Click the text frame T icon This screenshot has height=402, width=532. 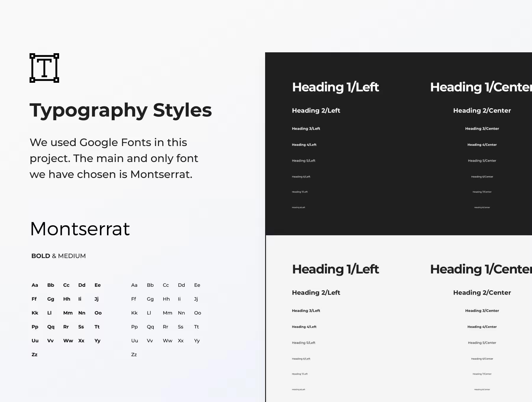tap(44, 68)
